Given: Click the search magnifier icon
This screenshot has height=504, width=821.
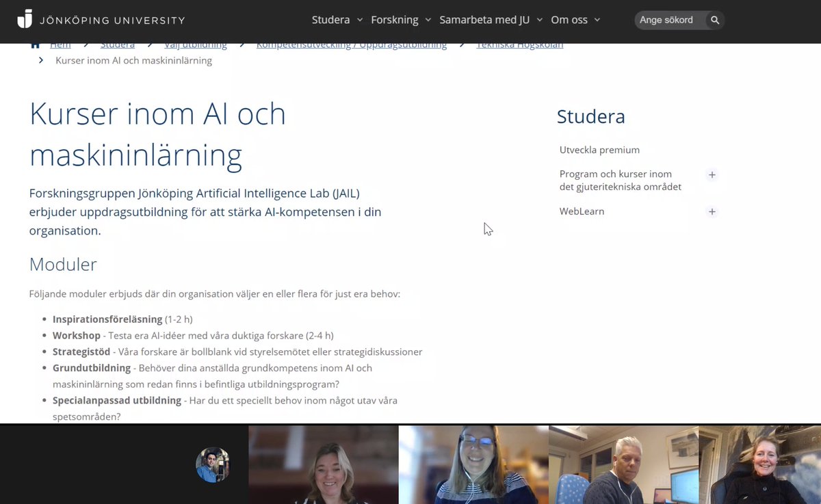Looking at the screenshot, I should pos(715,21).
